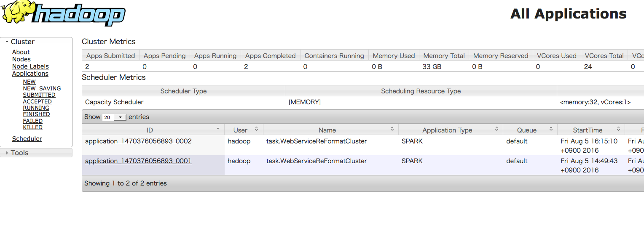The image size is (644, 228).
Task: Select '<memory:32, vCores:1>' allocation cell
Action: [595, 102]
